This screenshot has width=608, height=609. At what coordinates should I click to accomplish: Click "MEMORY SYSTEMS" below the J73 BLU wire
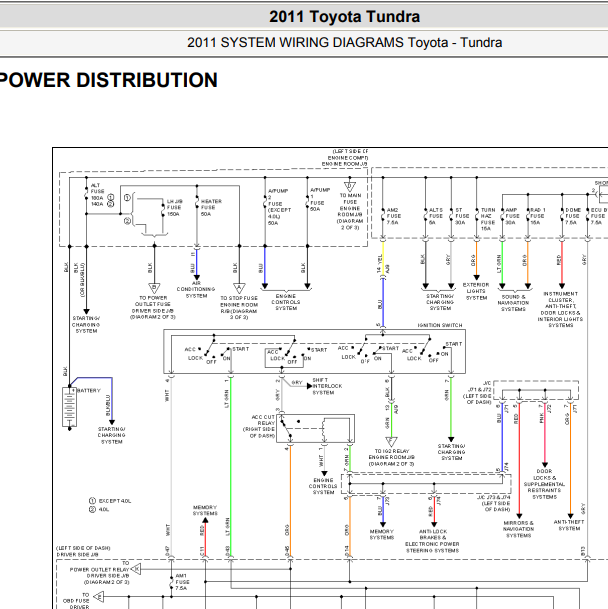[x=382, y=534]
